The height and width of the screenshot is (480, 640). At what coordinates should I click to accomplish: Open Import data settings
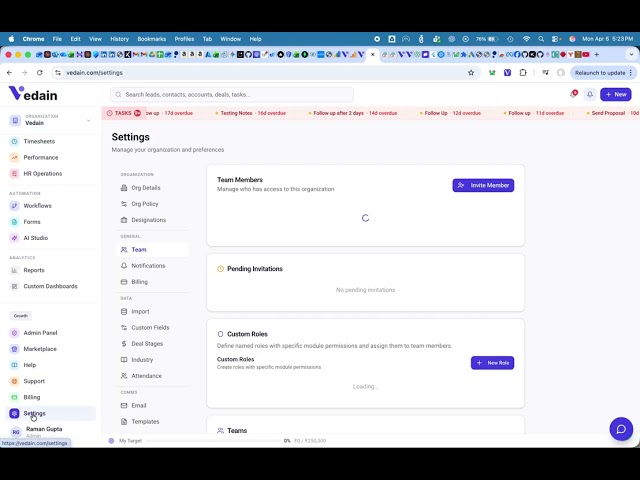click(140, 311)
